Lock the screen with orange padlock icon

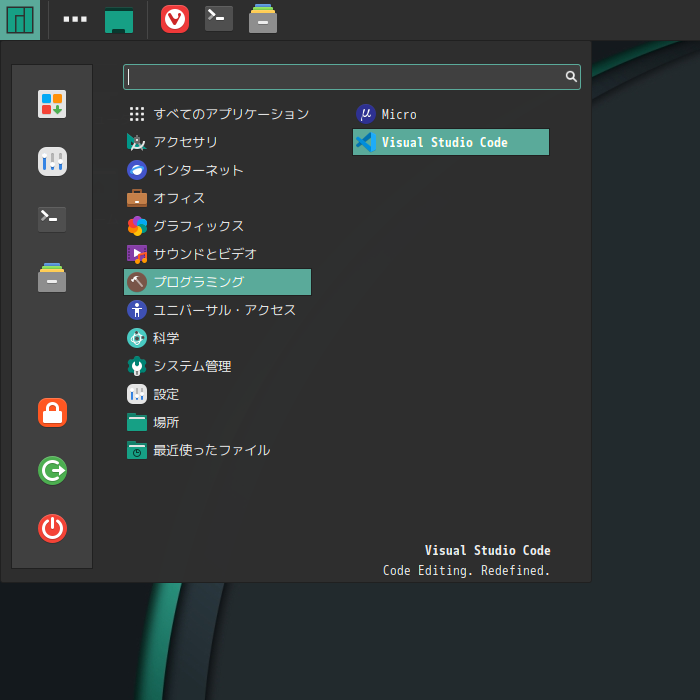point(52,412)
